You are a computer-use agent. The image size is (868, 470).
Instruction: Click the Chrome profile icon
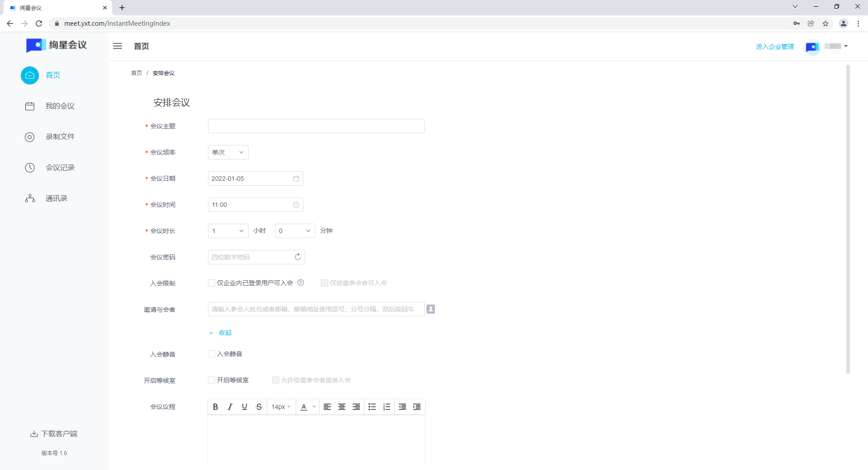[x=844, y=23]
